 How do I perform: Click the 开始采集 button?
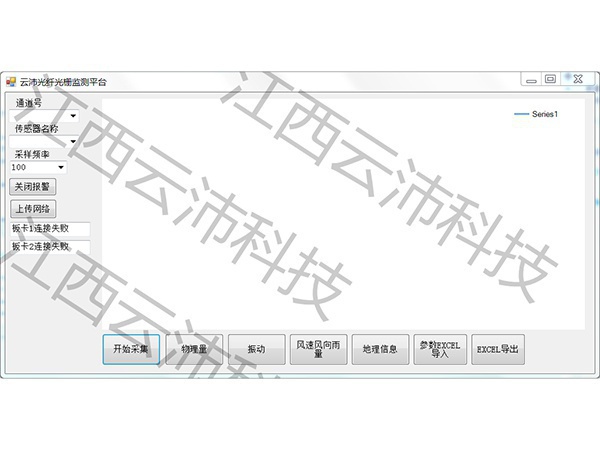(131, 349)
